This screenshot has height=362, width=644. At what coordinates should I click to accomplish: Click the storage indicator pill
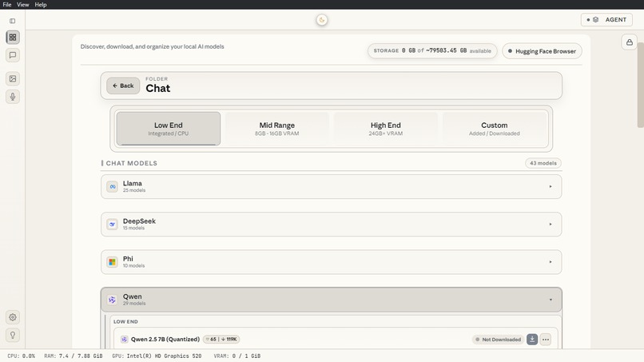click(432, 50)
